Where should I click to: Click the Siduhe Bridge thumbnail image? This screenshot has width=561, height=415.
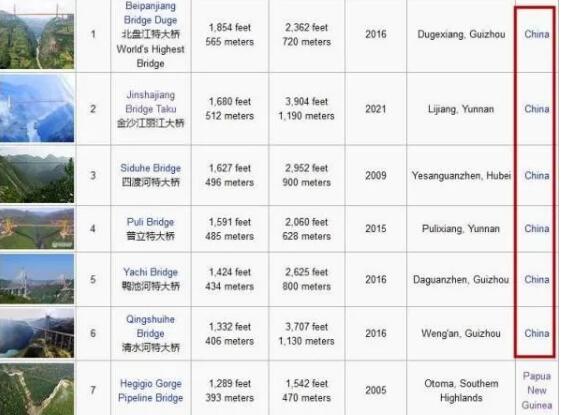coord(37,175)
